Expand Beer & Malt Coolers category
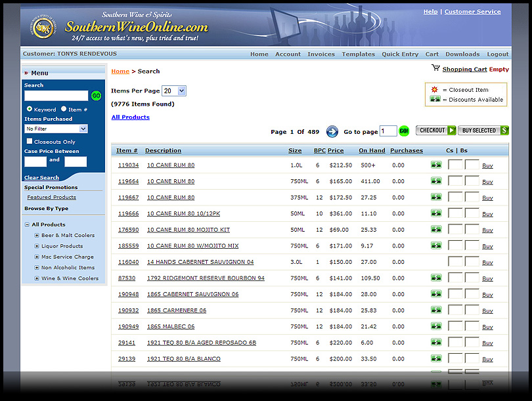The height and width of the screenshot is (401, 532). (x=37, y=235)
